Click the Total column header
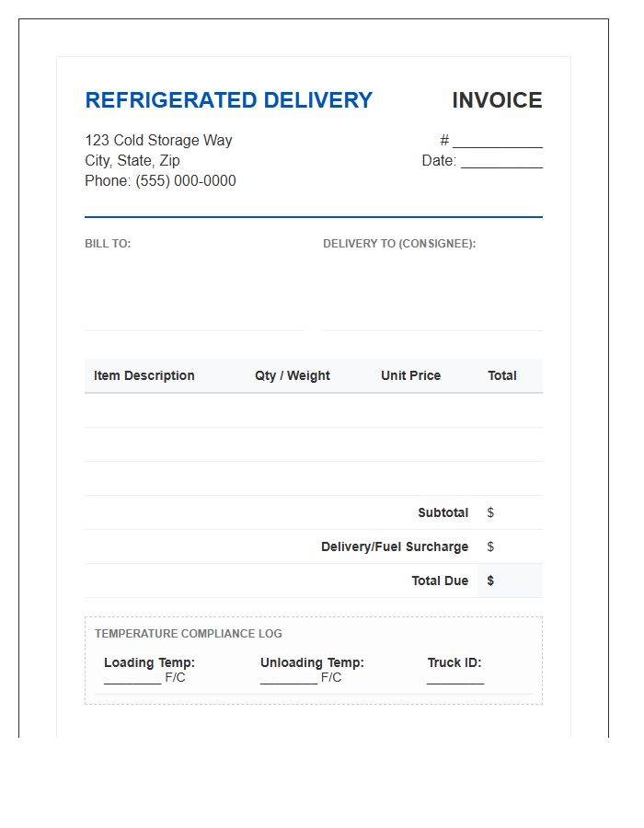This screenshot has width=644, height=828. (502, 375)
